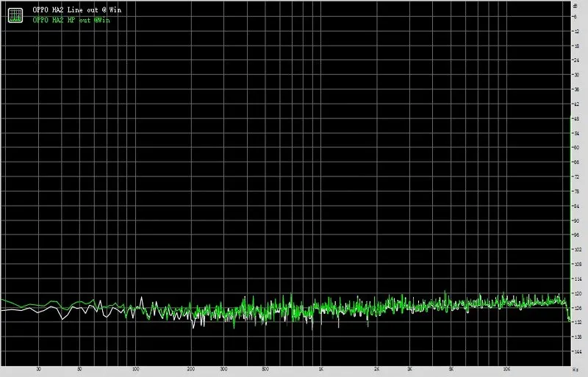The height and width of the screenshot is (377, 588).
Task: Click the -102 dB level axis label
Action: (x=576, y=250)
